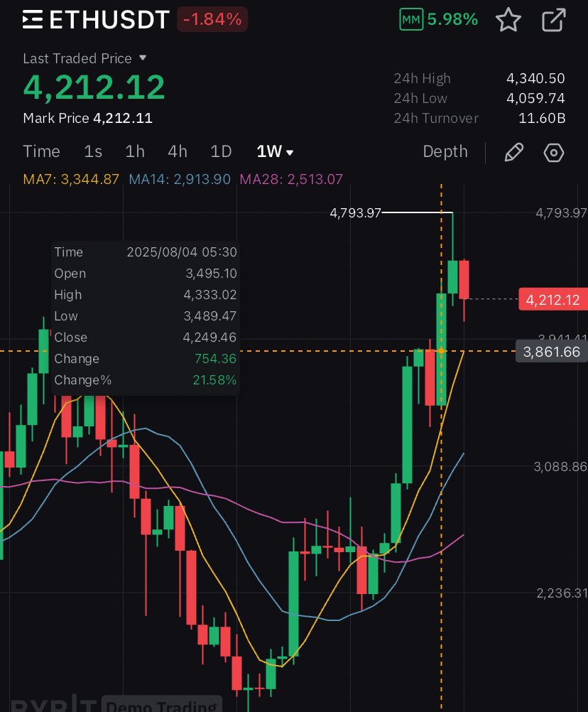The height and width of the screenshot is (712, 588).
Task: Expand the 1W timeframe dropdown
Action: (276, 151)
